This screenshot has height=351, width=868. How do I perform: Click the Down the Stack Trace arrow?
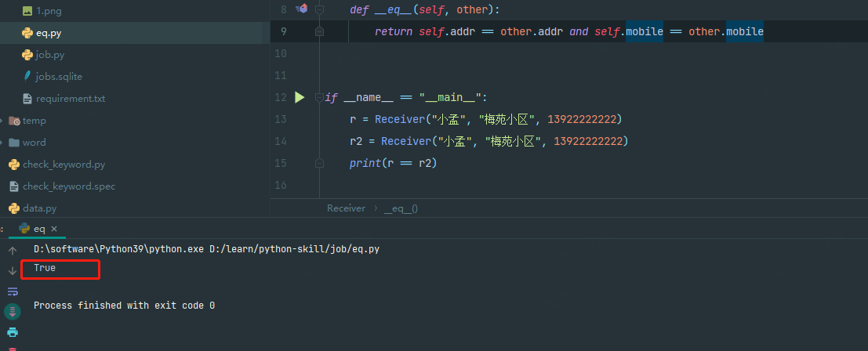point(13,270)
